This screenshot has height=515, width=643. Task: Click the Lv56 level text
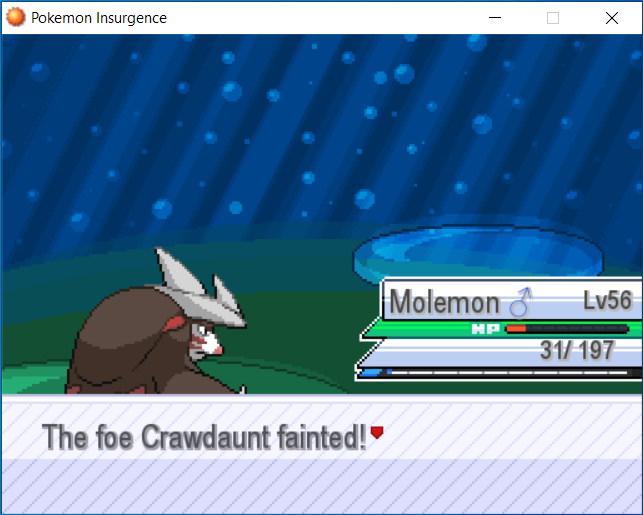[x=607, y=301]
